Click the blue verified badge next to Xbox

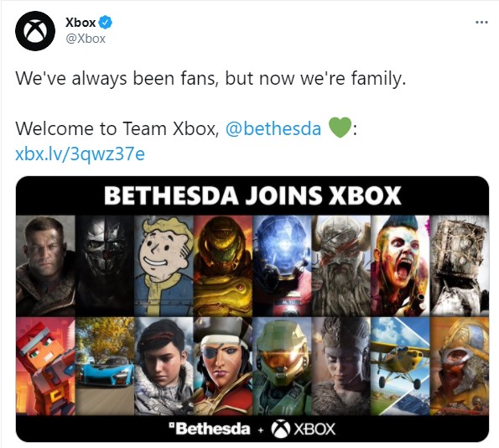pos(106,23)
